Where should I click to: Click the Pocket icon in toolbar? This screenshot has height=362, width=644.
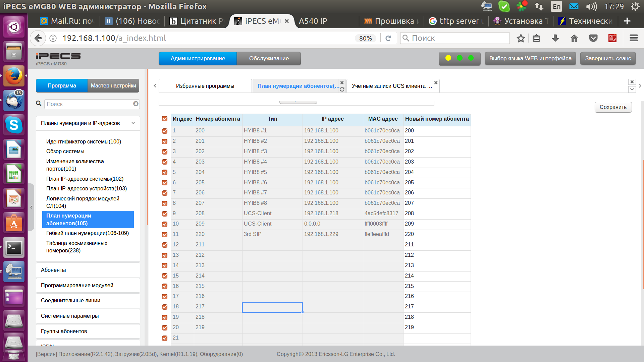click(593, 38)
